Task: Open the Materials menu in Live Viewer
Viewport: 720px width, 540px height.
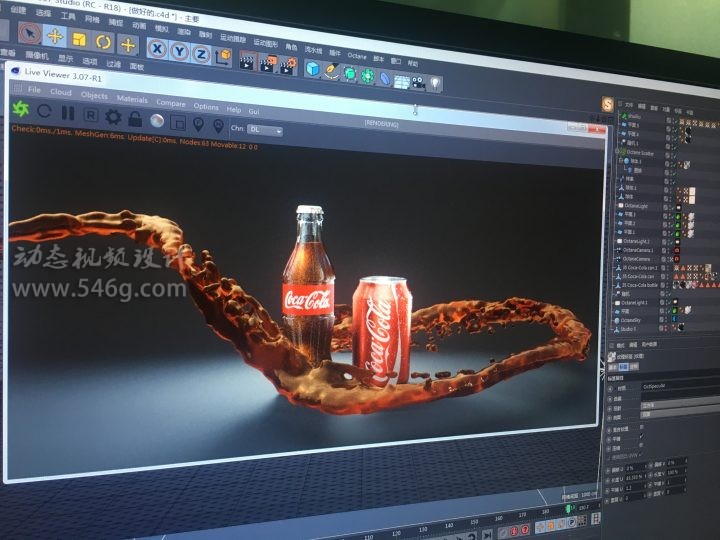Action: pyautogui.click(x=132, y=99)
